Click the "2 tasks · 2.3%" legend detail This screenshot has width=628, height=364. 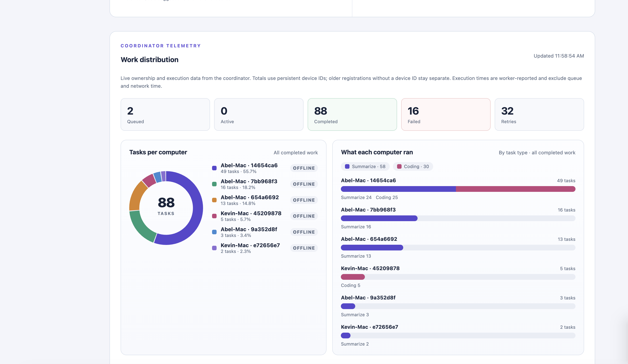pos(236,251)
